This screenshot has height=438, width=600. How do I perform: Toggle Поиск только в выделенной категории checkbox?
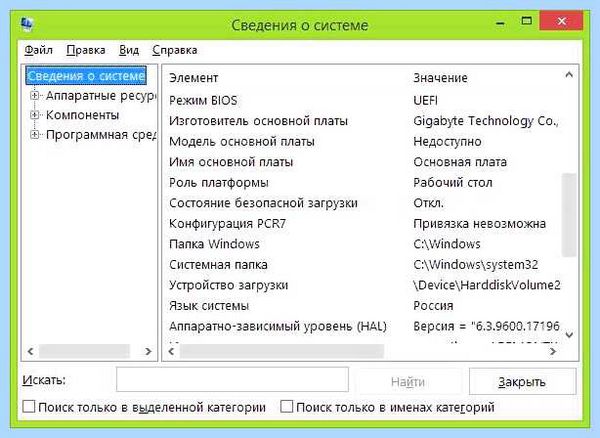coord(29,407)
